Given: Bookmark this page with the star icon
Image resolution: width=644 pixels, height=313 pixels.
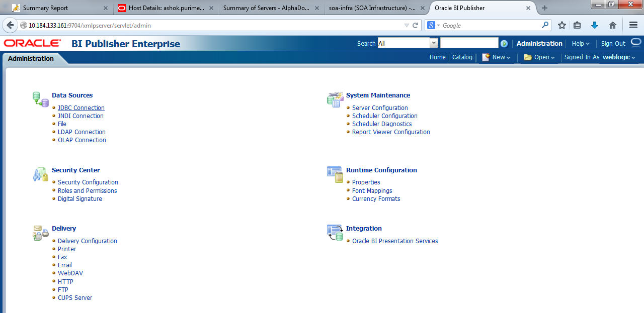Looking at the screenshot, I should 562,25.
